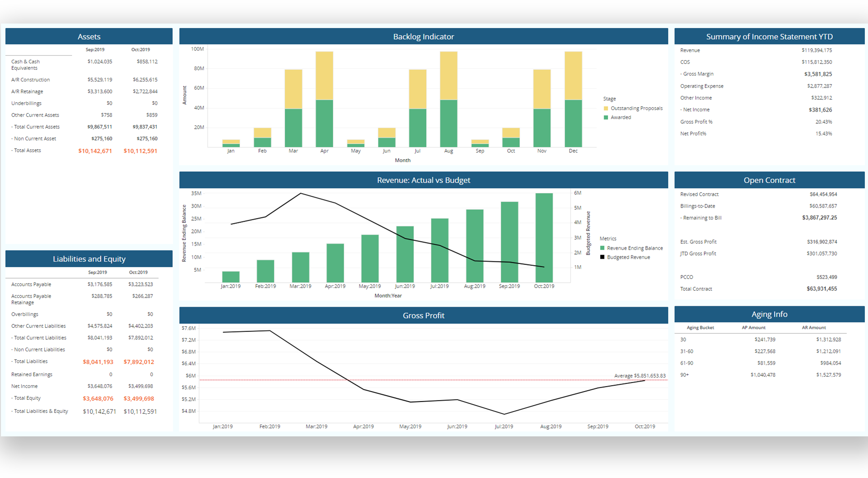Click A/R Construction value $6,255,615

(x=145, y=80)
